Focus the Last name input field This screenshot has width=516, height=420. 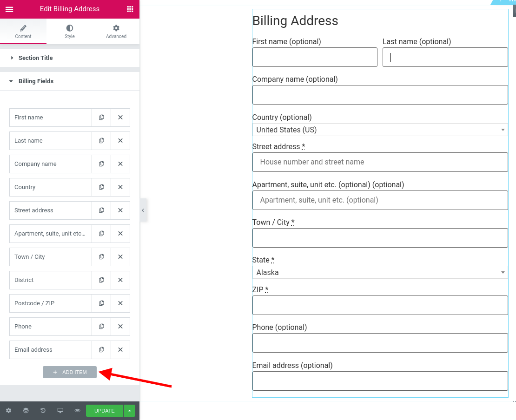coord(445,57)
